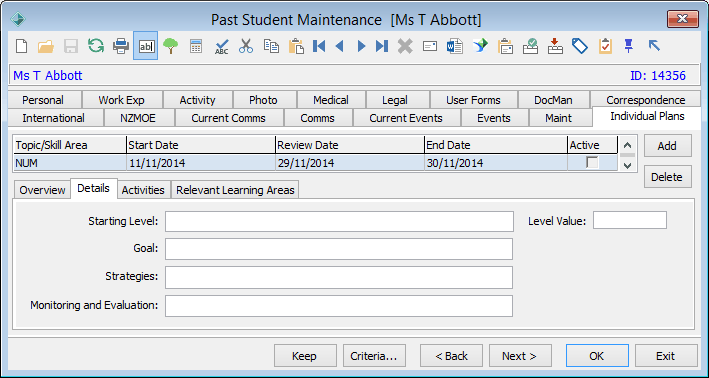709x378 pixels.
Task: Click the blue tag icon
Action: click(x=580, y=46)
